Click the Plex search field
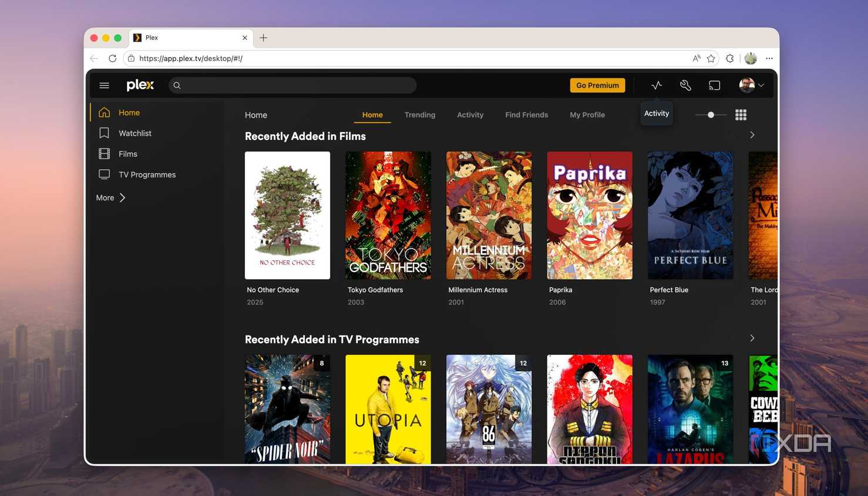Image resolution: width=868 pixels, height=496 pixels. [x=292, y=85]
